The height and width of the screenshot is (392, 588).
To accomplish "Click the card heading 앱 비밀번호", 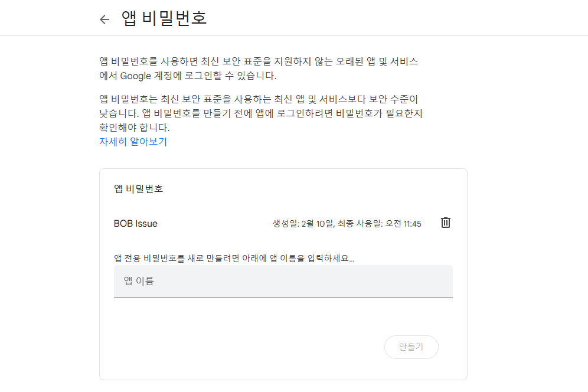I will pyautogui.click(x=138, y=189).
